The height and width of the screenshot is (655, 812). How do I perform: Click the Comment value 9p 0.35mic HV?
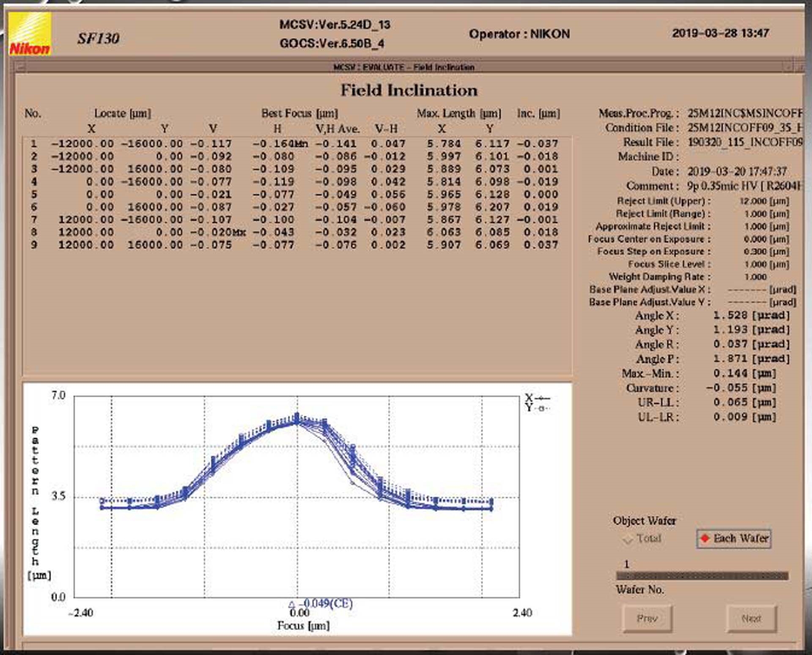745,186
